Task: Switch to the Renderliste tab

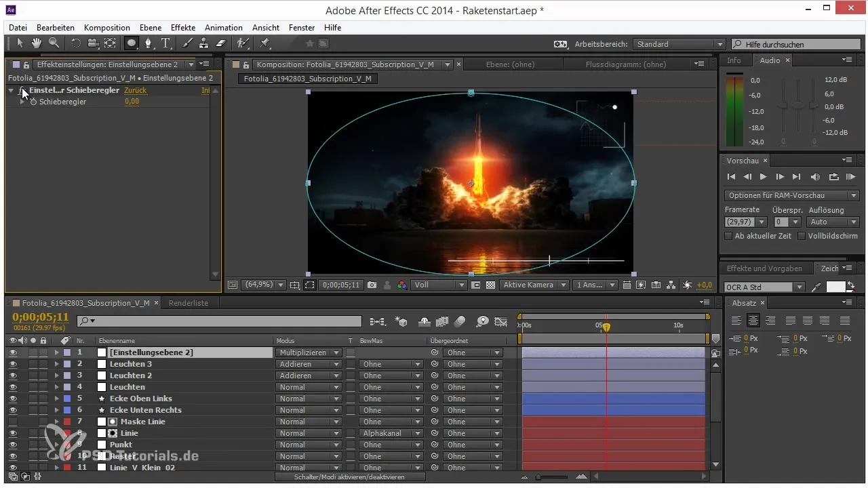Action: [x=189, y=303]
